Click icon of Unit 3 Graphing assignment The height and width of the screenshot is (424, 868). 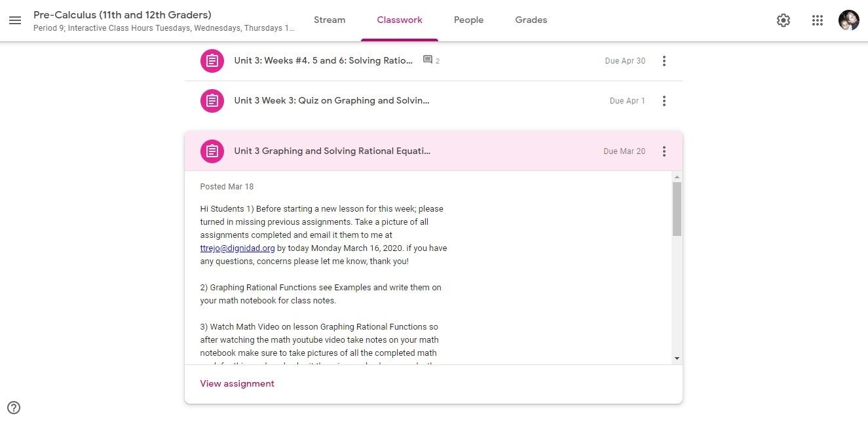[x=212, y=151]
